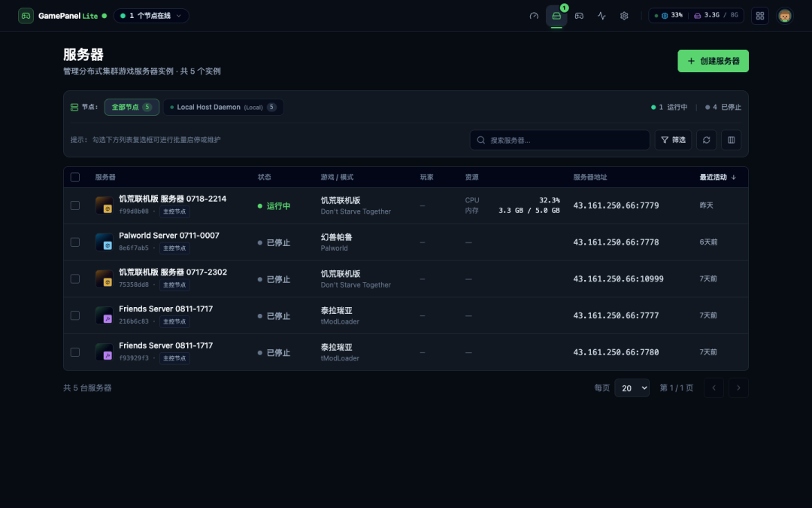Screen dimensions: 812x508
Task: Click the game icon for server 216b6c83
Action: pos(104,315)
